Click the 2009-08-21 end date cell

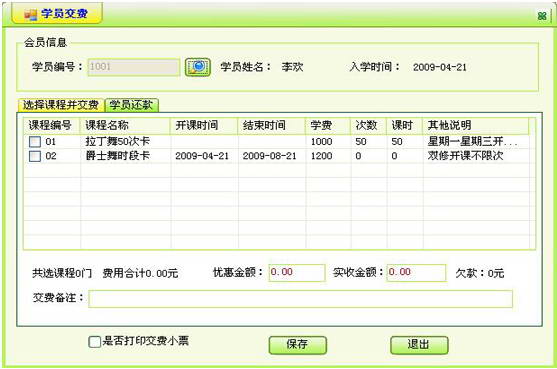coord(270,156)
